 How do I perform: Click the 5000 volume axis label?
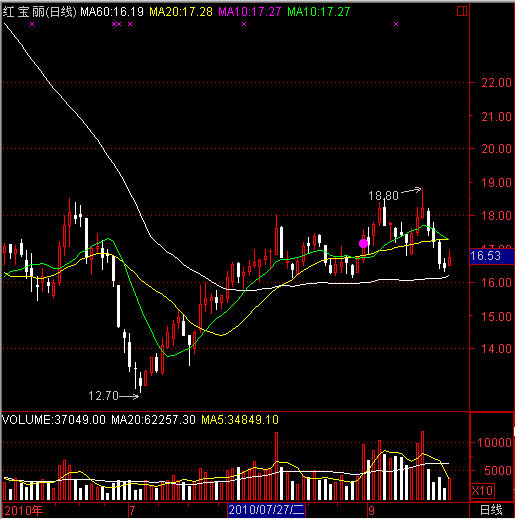(498, 471)
